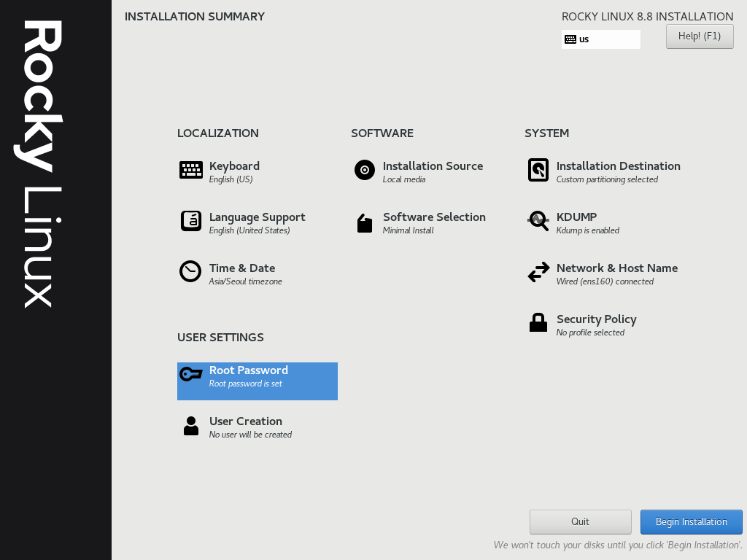This screenshot has height=560, width=747.
Task: Click the Software Selection package icon
Action: click(x=365, y=223)
